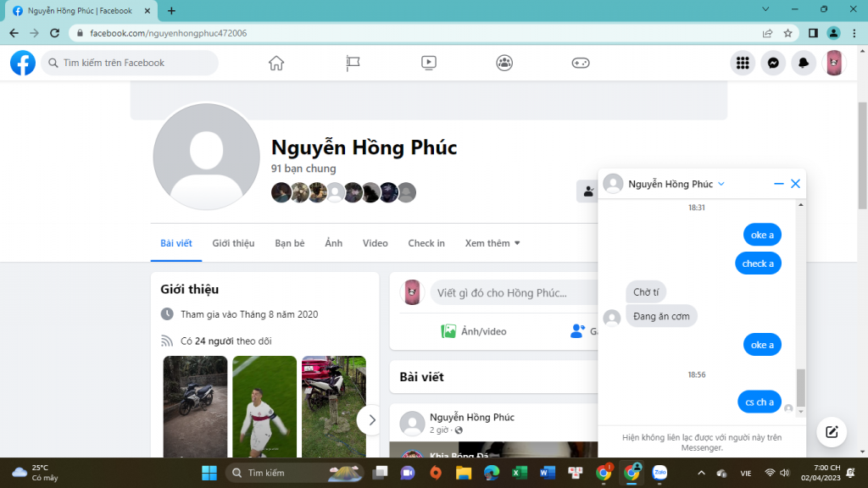Screen dimensions: 868x488
Task: Reload the Facebook page
Action: tap(54, 33)
